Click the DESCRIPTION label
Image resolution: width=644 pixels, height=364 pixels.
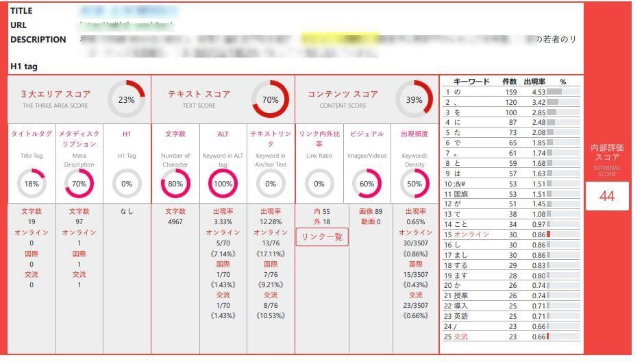pyautogui.click(x=38, y=40)
